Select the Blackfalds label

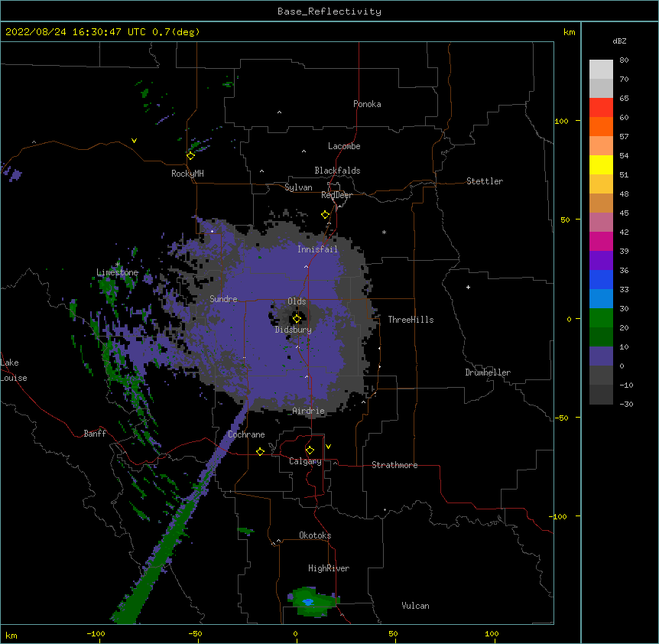(x=337, y=171)
